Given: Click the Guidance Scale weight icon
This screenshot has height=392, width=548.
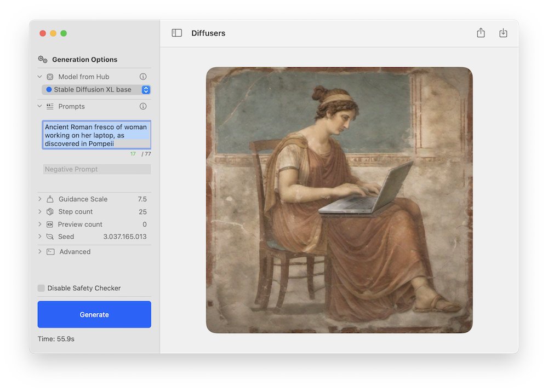Looking at the screenshot, I should 50,199.
